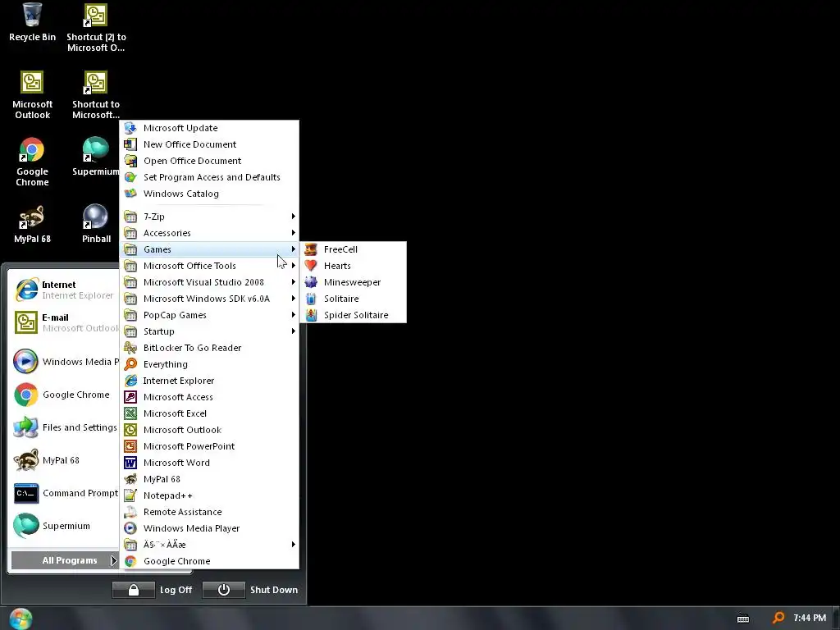
Task: Select the MyPal 68 desktop icon
Action: [x=32, y=224]
